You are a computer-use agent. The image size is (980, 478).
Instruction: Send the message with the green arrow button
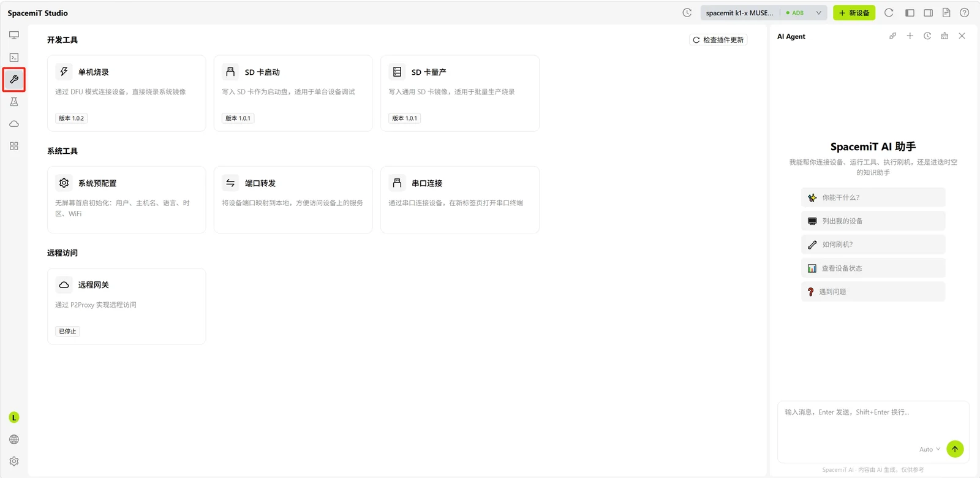(x=955, y=449)
